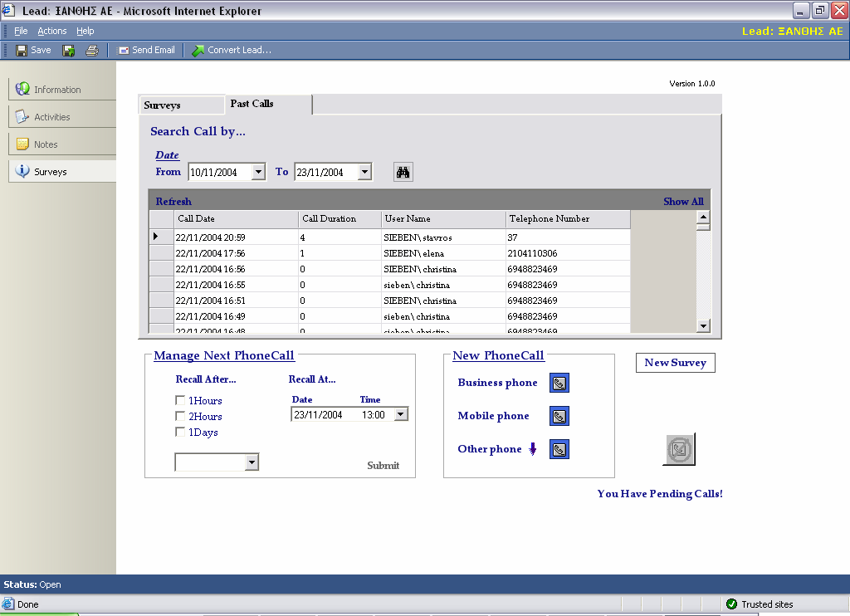Click the Print icon in the toolbar
850x616 pixels.
coord(92,51)
